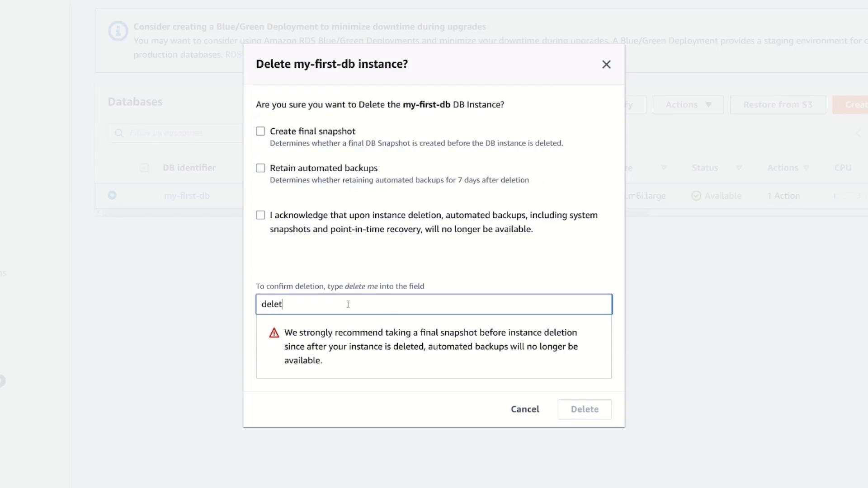Image resolution: width=868 pixels, height=488 pixels.
Task: Click the 1 Action link
Action: (783, 196)
